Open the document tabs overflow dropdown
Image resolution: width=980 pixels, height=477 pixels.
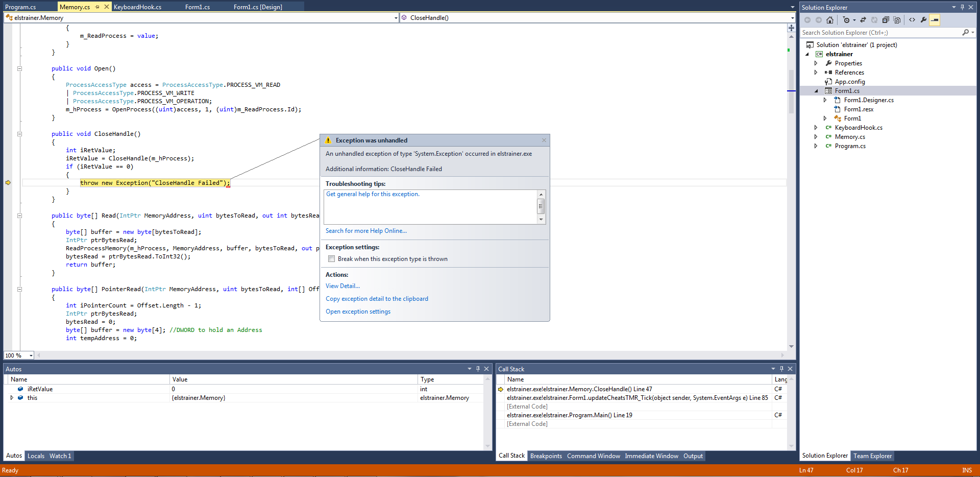click(792, 7)
